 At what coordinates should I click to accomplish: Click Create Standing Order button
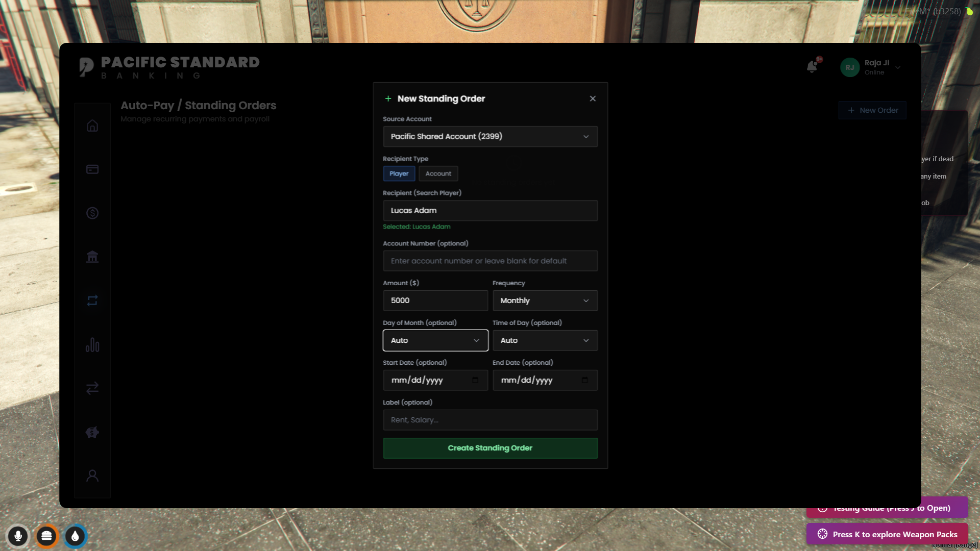pos(490,448)
